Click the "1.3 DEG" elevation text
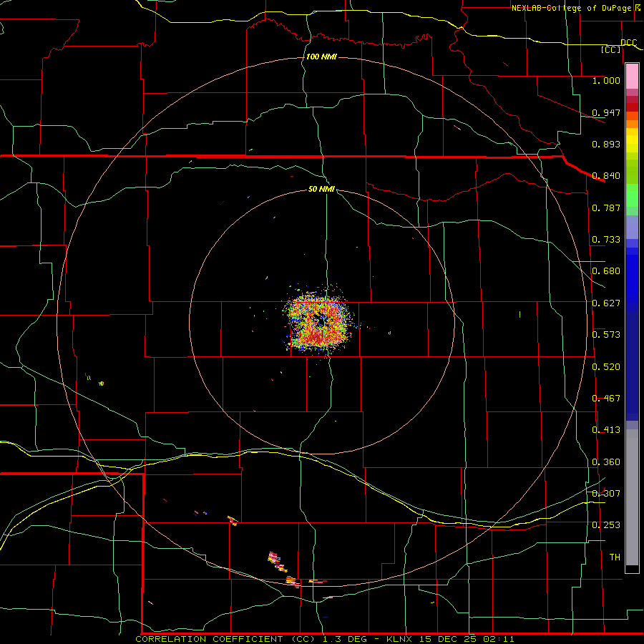Image resolution: width=644 pixels, height=644 pixels. click(346, 639)
